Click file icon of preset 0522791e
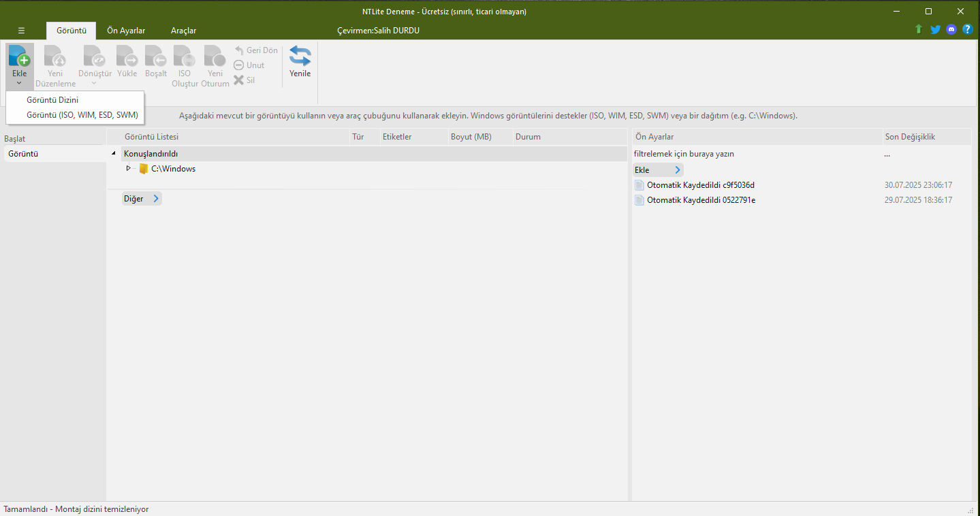Image resolution: width=980 pixels, height=516 pixels. (x=639, y=200)
